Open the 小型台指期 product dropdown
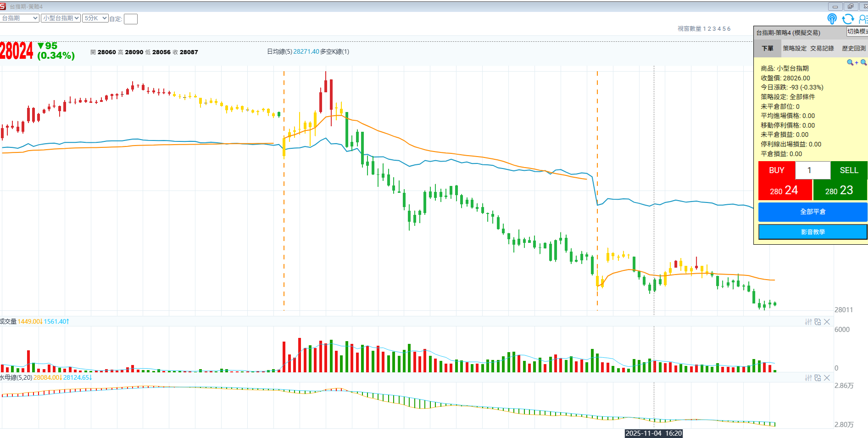The width and height of the screenshot is (868, 438). (61, 18)
